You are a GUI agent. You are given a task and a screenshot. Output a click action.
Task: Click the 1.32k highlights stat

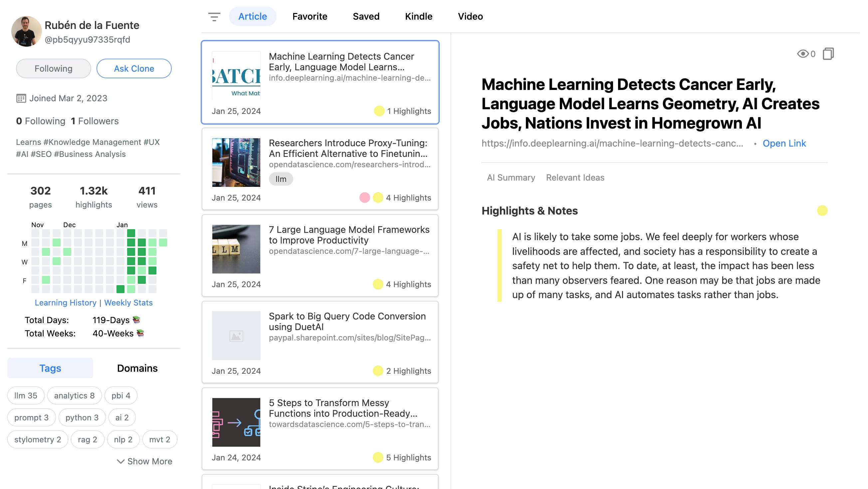coord(94,197)
